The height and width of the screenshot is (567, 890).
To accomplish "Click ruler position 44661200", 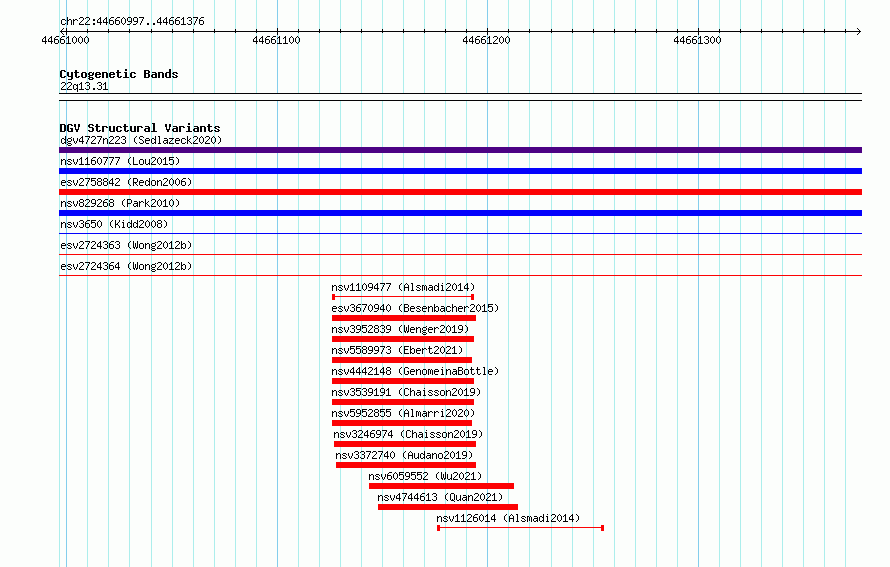I will click(486, 40).
